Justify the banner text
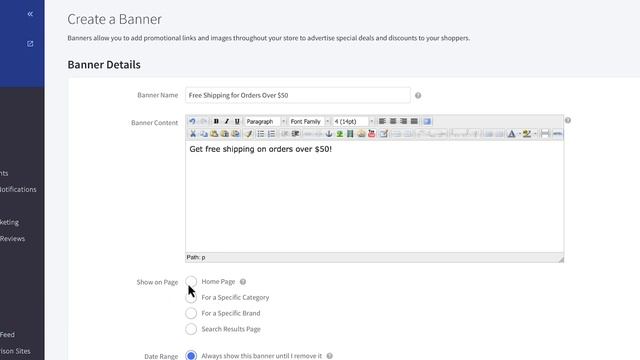640x360 pixels. (x=414, y=121)
